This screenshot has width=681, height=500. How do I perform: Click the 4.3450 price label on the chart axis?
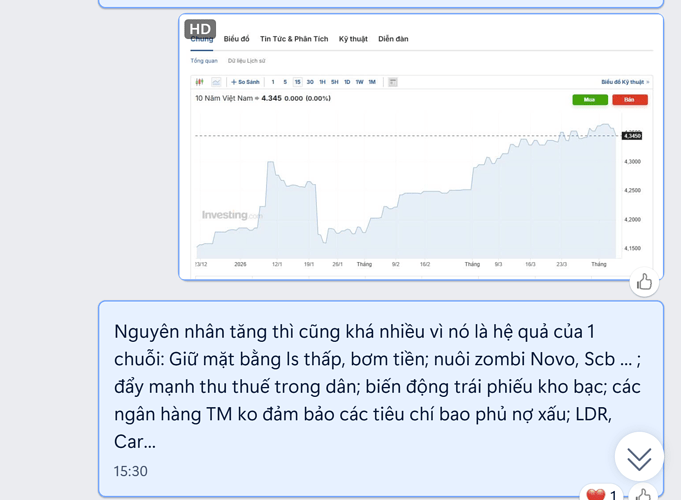click(x=632, y=136)
